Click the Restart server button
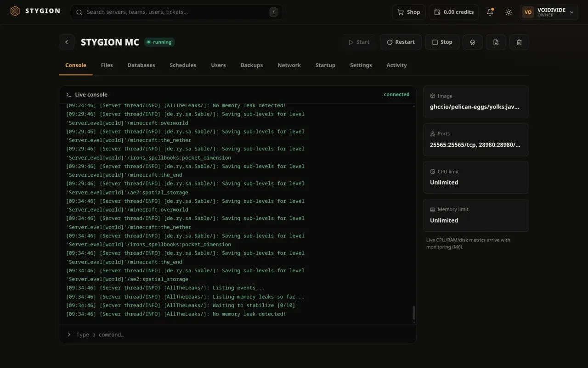Image resolution: width=588 pixels, height=368 pixels. [x=401, y=42]
